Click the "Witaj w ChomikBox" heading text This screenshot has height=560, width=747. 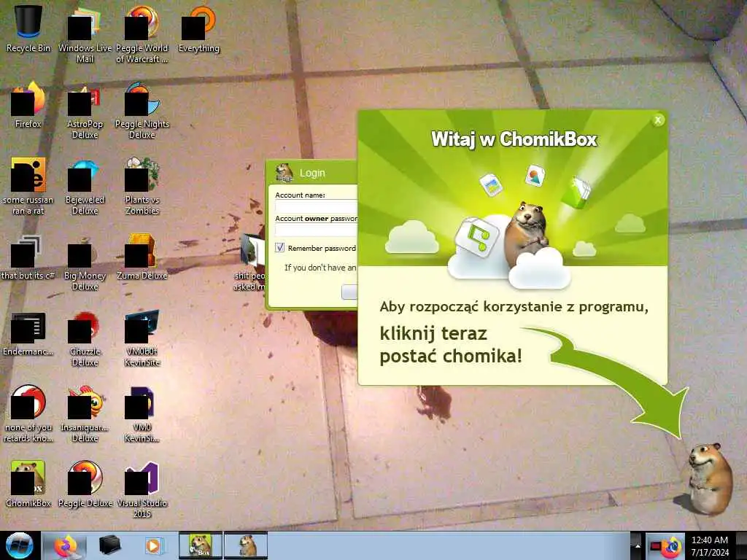[514, 139]
